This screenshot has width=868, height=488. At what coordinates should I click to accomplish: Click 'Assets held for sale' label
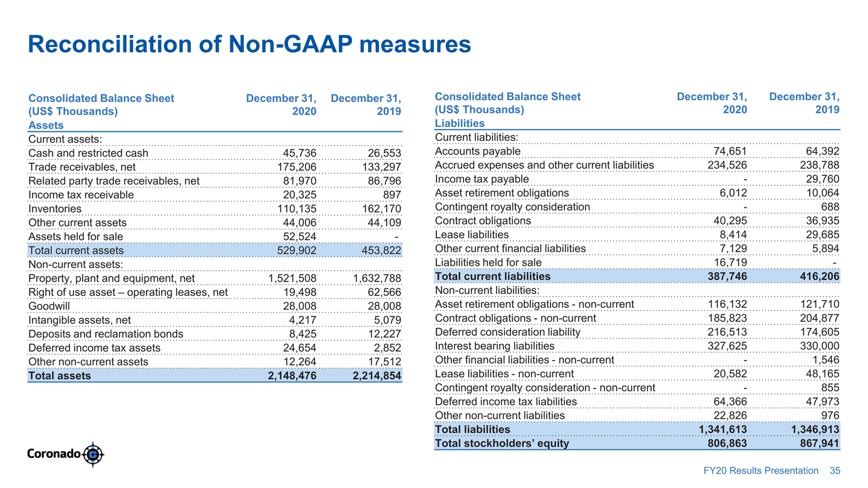(x=76, y=236)
